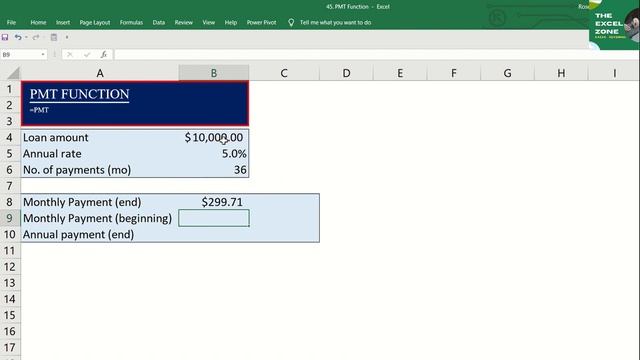Image resolution: width=640 pixels, height=360 pixels.
Task: Select the Loan amount label cell
Action: 100,137
